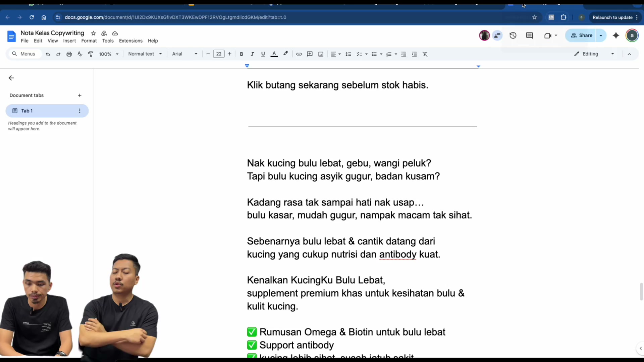
Task: Print the document using printer icon
Action: point(69,54)
